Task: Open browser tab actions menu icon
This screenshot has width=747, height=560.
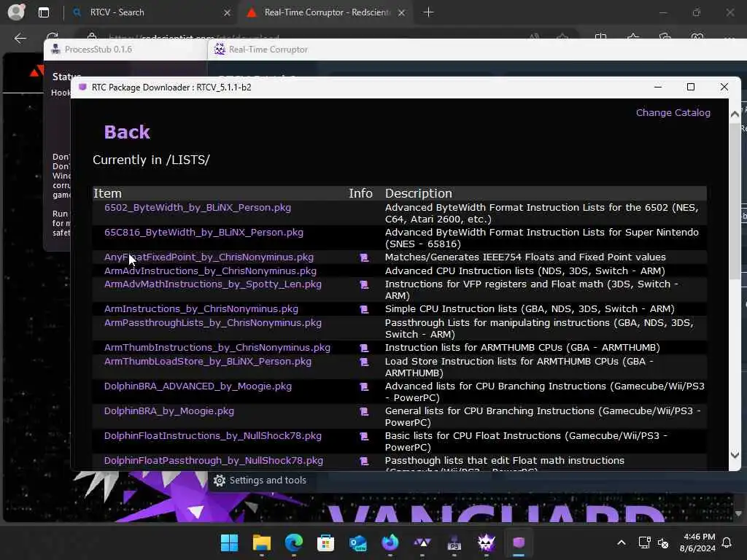Action: [44, 12]
